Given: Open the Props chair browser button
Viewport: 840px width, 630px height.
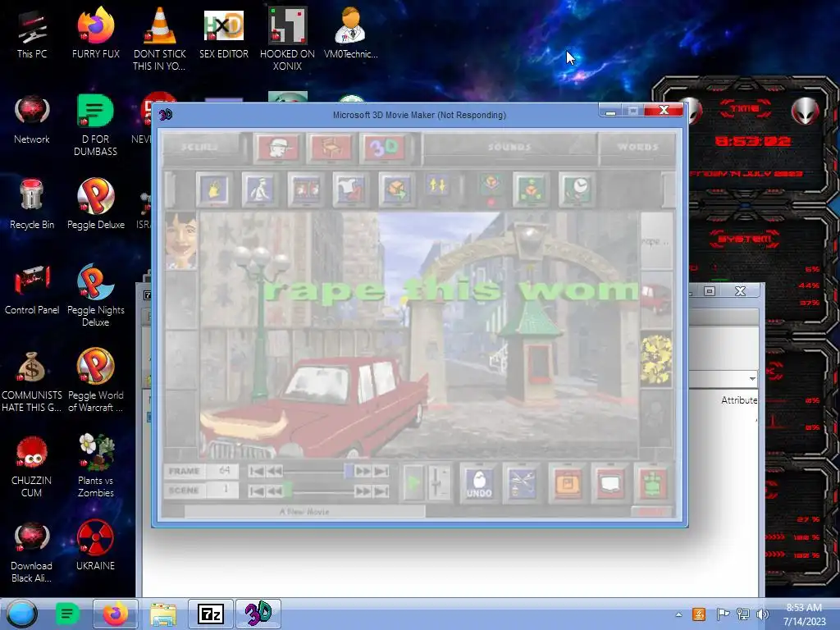Looking at the screenshot, I should coord(331,148).
